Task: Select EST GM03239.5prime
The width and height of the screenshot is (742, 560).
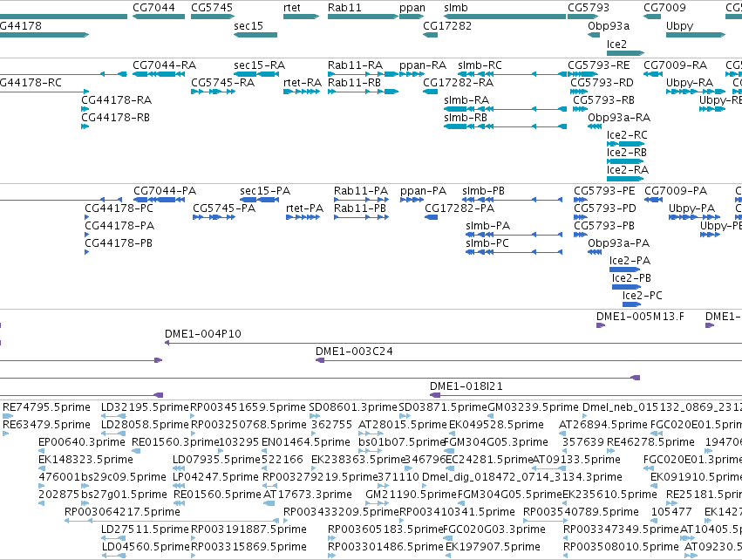Action: [x=533, y=407]
